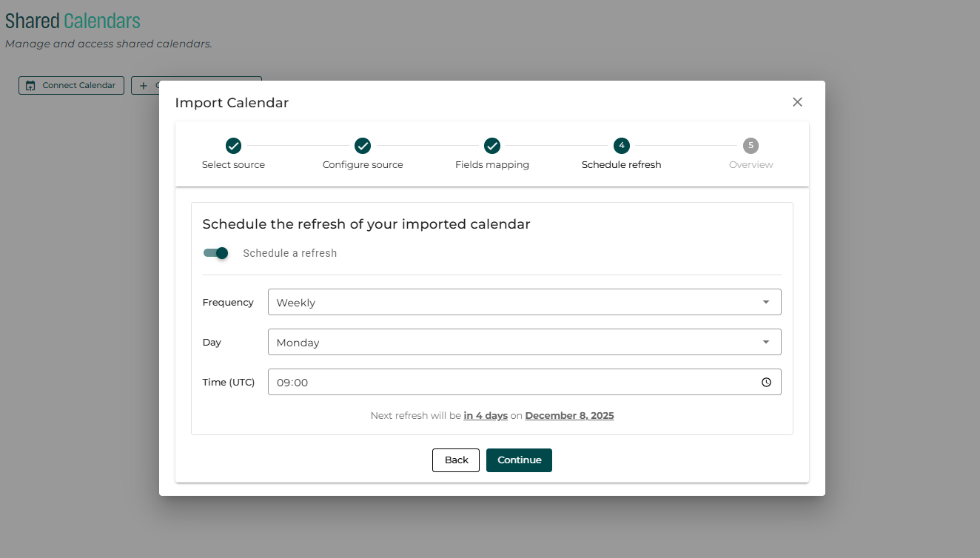Click the calendar icon on Connect Calendar
The image size is (980, 558).
click(30, 86)
